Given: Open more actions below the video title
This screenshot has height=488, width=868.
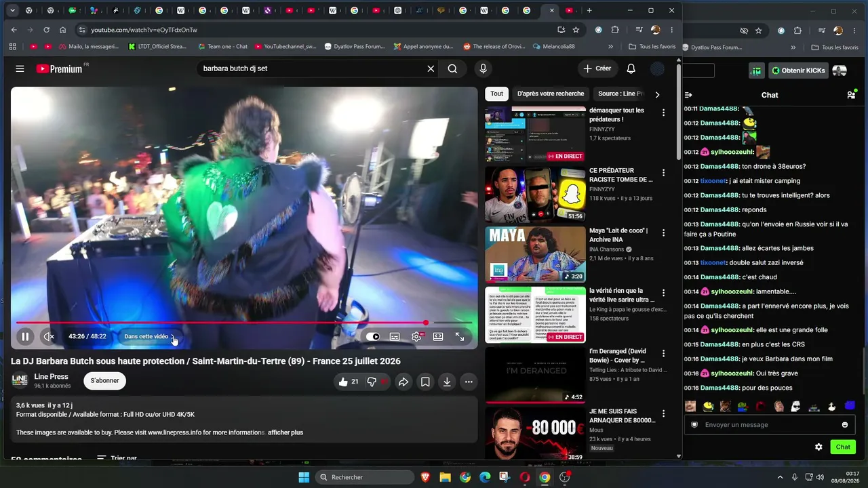Looking at the screenshot, I should (469, 382).
